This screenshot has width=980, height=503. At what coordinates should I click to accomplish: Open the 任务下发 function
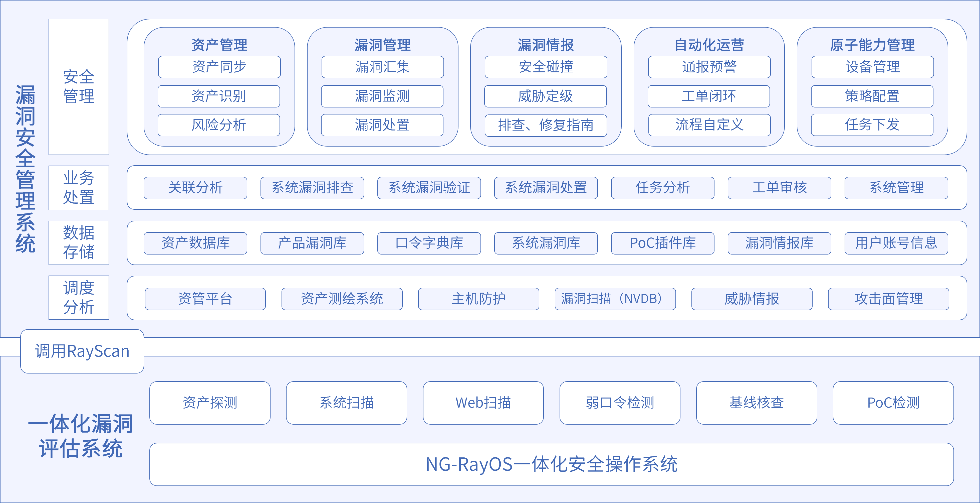tap(872, 126)
